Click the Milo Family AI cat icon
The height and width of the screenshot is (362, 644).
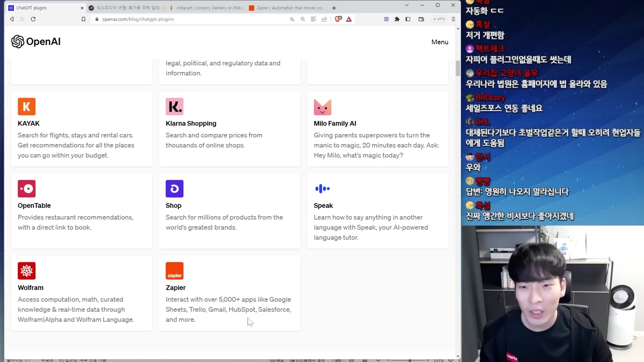(x=322, y=107)
